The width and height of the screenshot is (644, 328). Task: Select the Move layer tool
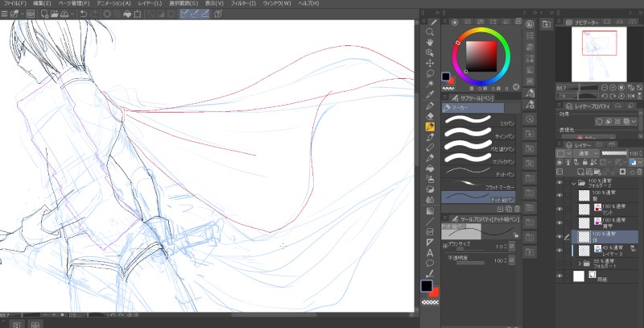[430, 64]
